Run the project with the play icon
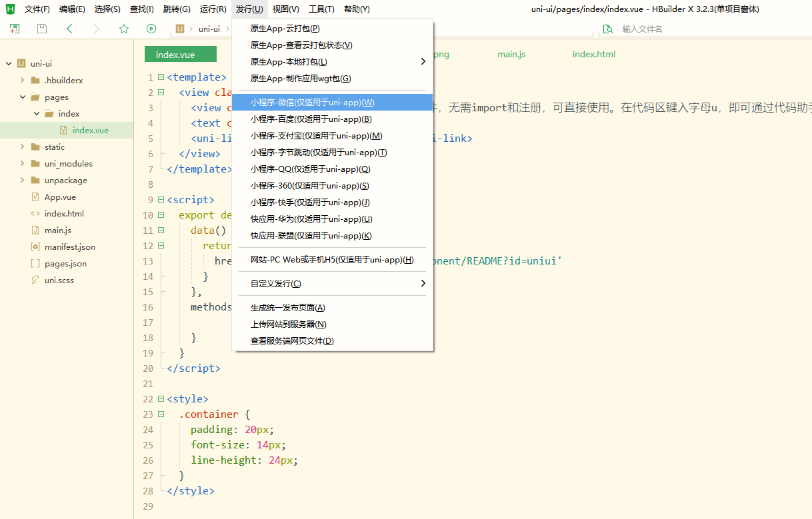The height and width of the screenshot is (519, 812). [x=151, y=29]
